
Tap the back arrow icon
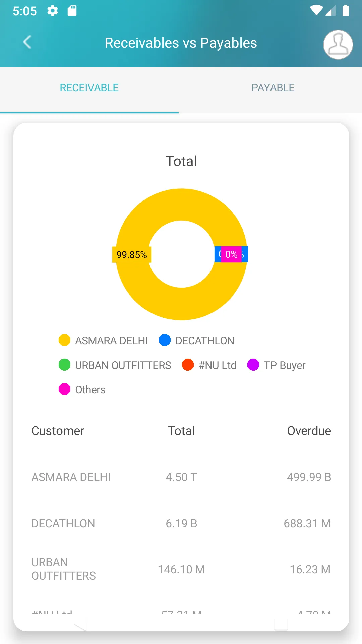point(27,42)
